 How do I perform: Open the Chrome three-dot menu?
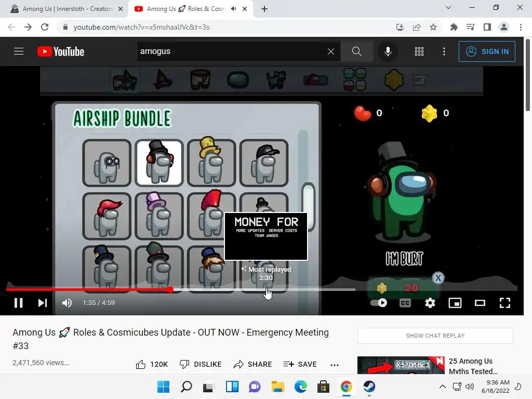coord(521,27)
